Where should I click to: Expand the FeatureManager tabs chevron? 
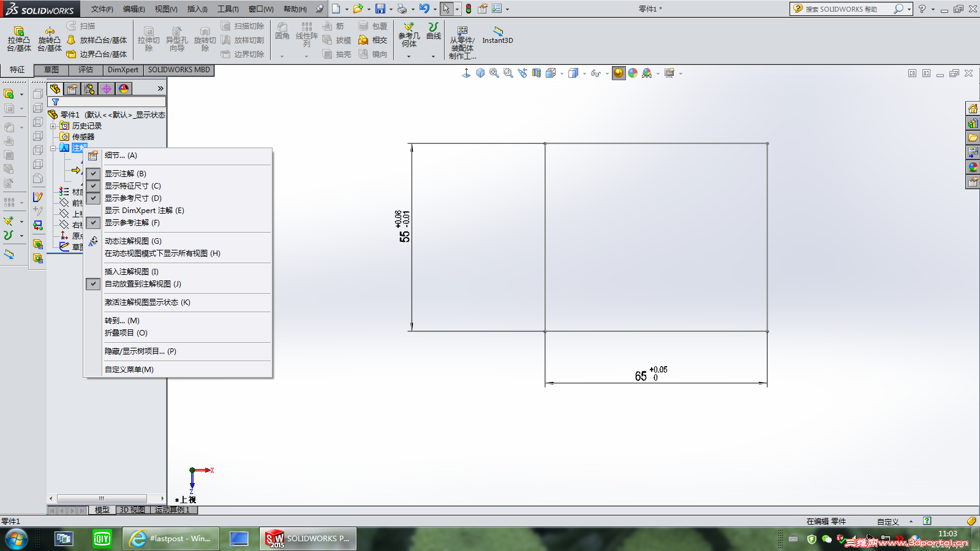160,89
